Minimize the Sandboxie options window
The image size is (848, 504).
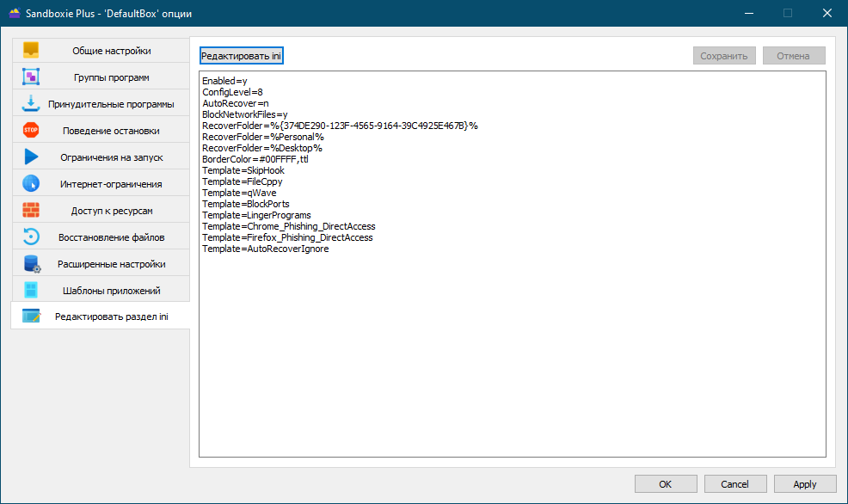749,13
